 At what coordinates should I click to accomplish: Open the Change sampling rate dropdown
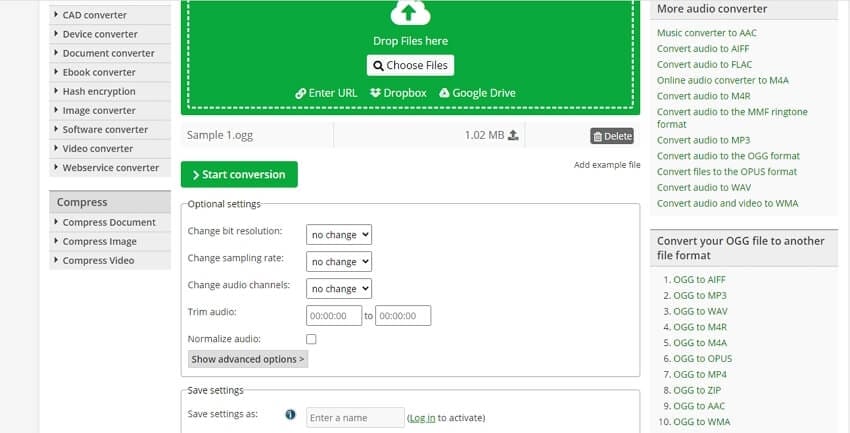point(339,262)
